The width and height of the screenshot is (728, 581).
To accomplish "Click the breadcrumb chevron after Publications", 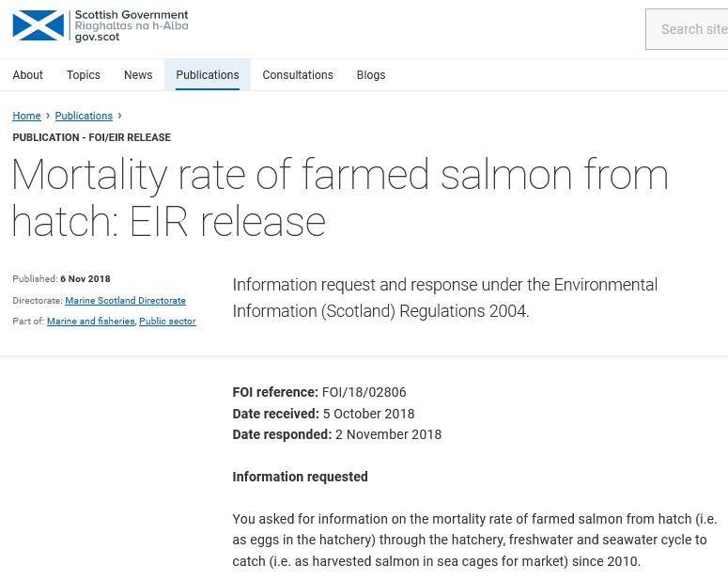I will [119, 116].
